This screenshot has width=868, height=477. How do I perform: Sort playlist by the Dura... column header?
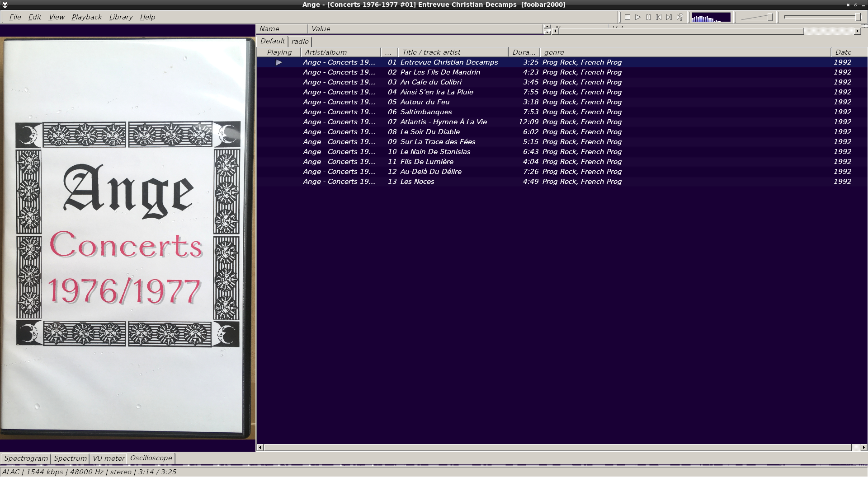coord(524,52)
